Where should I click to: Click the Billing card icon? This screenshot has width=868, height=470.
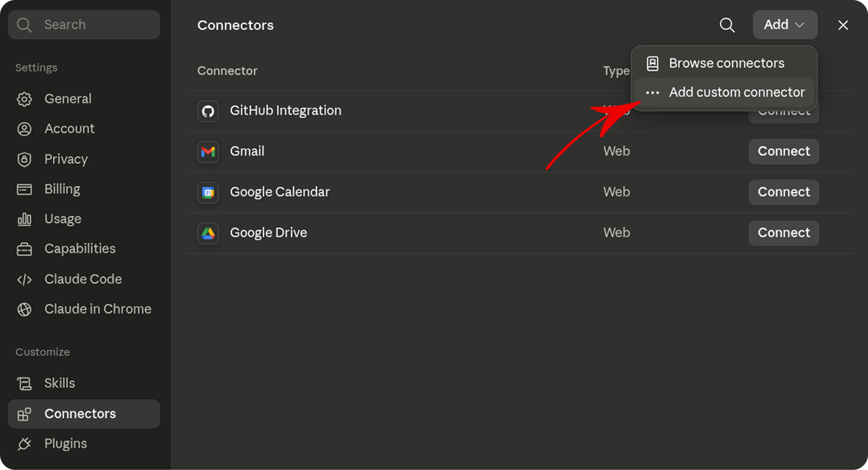tap(24, 189)
